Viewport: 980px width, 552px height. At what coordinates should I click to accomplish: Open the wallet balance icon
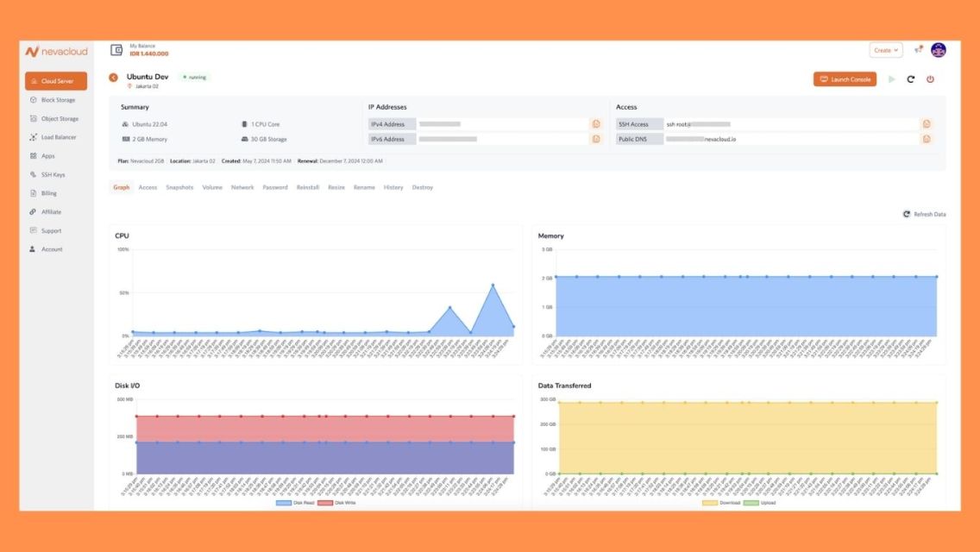116,50
